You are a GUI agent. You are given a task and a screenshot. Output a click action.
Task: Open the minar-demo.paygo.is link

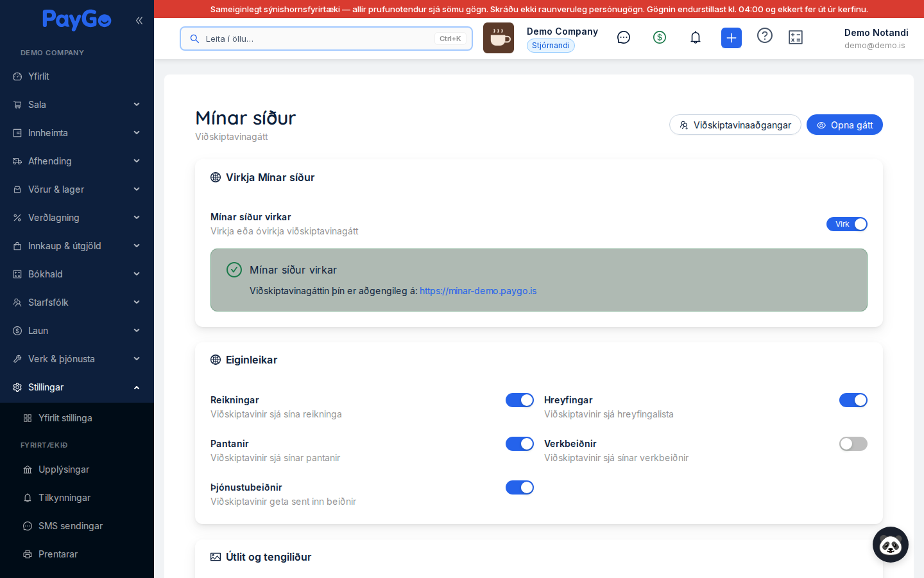tap(478, 291)
